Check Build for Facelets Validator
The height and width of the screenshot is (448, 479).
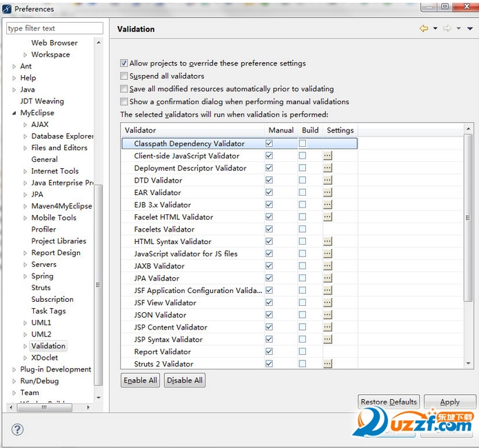303,229
